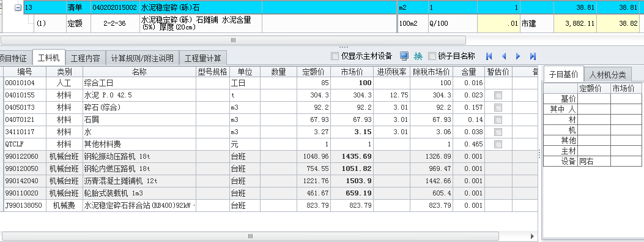Click the 基价 row in 子目基价 panel
Screen dimensions: 644x242
pyautogui.click(x=593, y=99)
